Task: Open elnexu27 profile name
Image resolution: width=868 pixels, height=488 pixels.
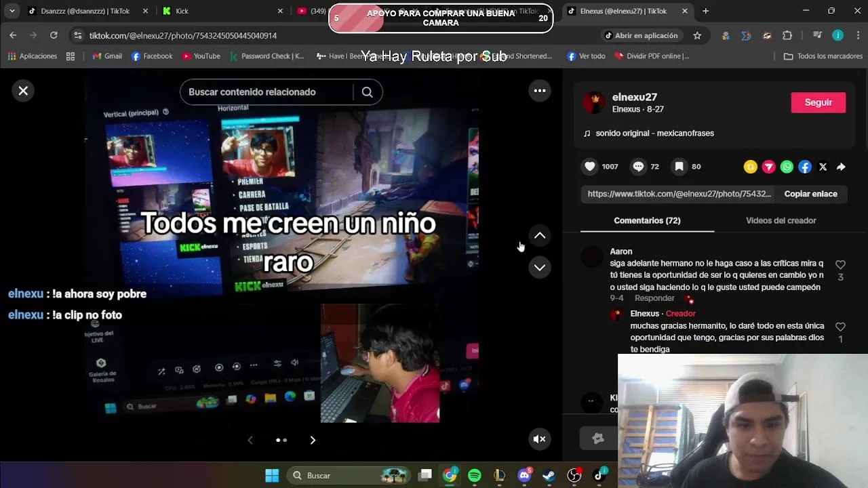Action: [x=635, y=97]
